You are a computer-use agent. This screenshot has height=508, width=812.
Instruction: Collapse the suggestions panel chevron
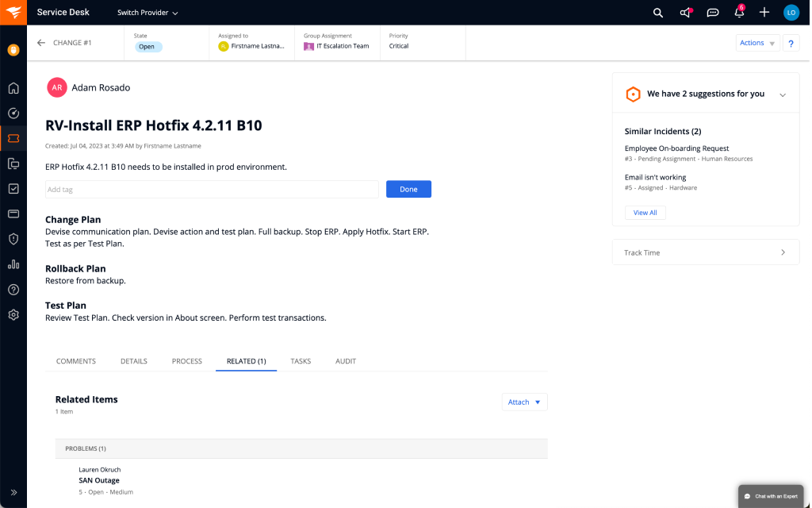783,95
